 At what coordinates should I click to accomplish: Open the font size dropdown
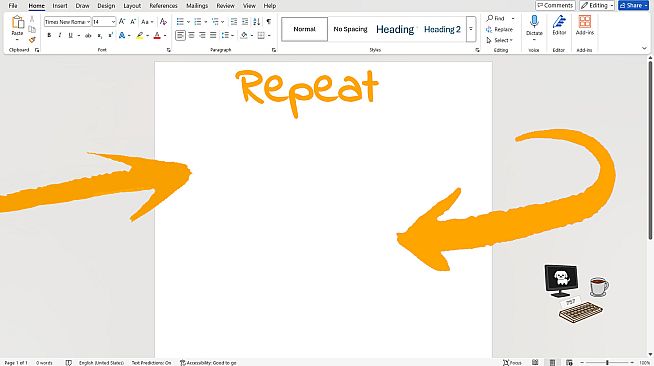pos(113,22)
